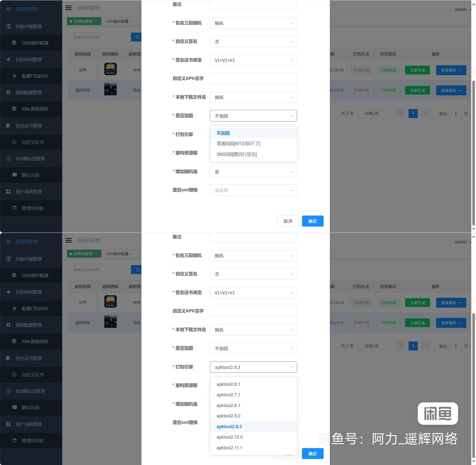Select apktool2.8.1 packaging engine option
The height and width of the screenshot is (465, 476).
228,384
